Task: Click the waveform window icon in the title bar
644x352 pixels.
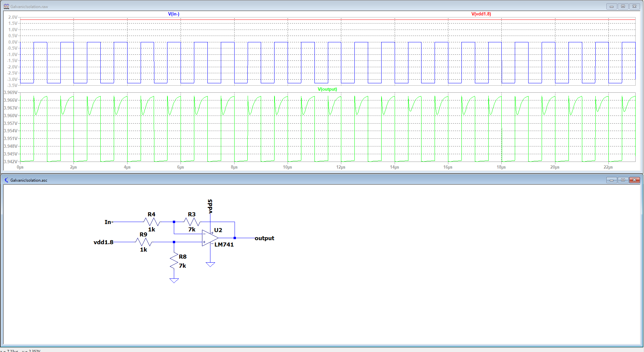Action: (6, 6)
